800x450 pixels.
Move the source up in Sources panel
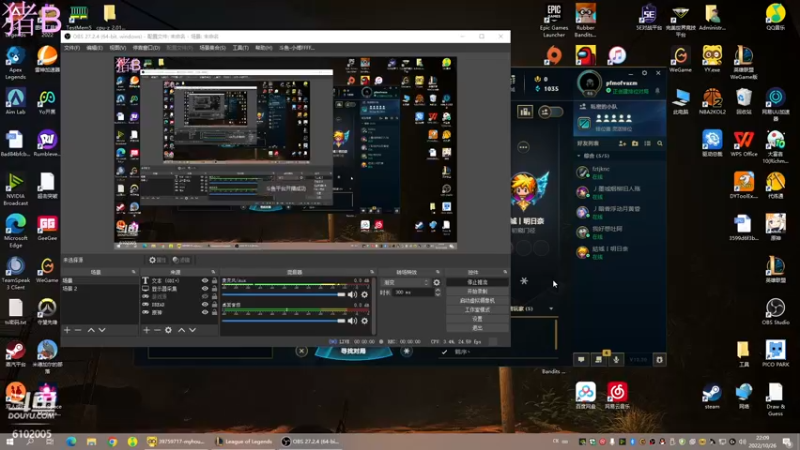[181, 330]
